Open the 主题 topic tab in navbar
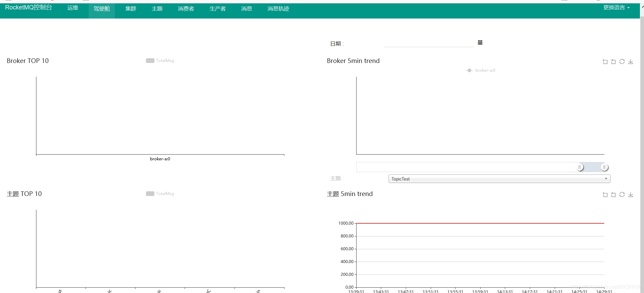This screenshot has width=644, height=293. click(x=157, y=9)
